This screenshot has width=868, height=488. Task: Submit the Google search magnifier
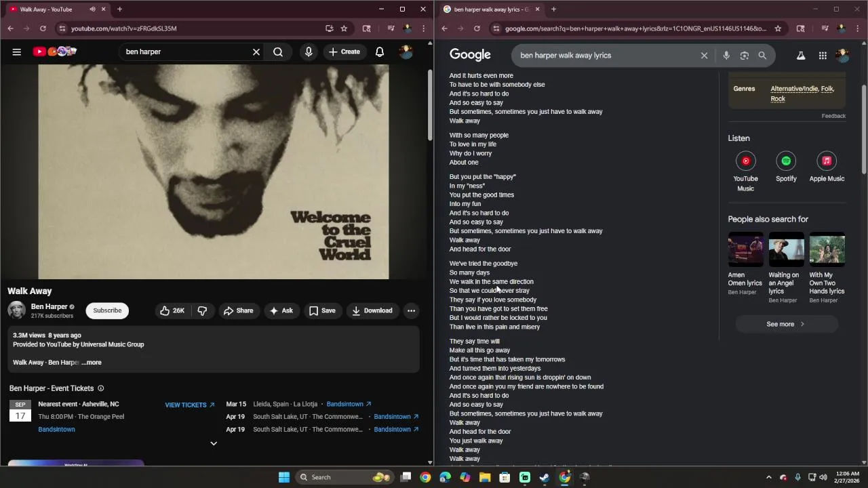[x=762, y=56]
